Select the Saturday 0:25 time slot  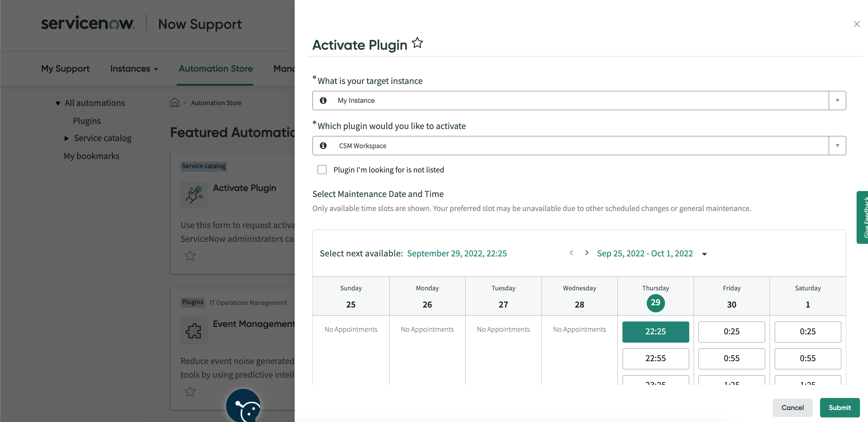coord(808,332)
